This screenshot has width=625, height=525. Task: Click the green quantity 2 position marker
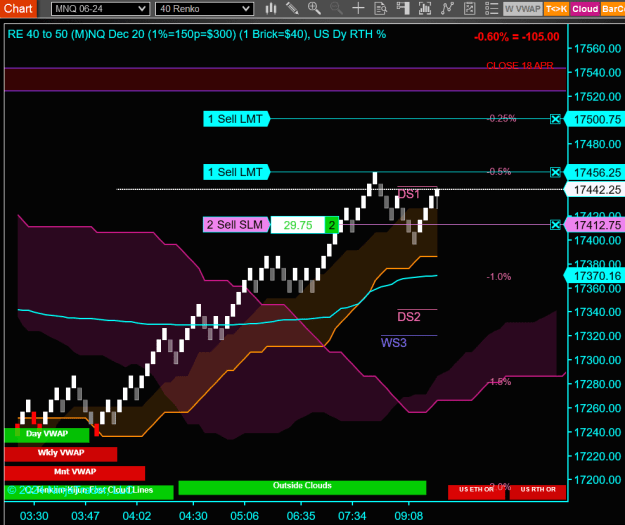coord(332,225)
